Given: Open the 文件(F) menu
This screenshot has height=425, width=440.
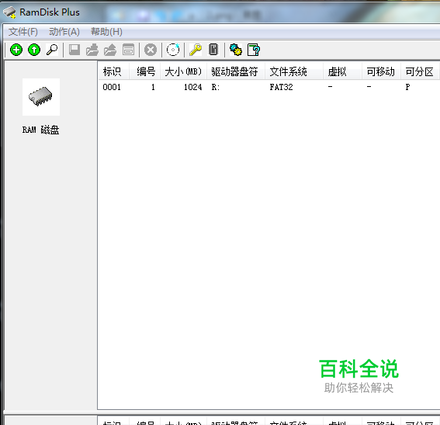Looking at the screenshot, I should 23,32.
